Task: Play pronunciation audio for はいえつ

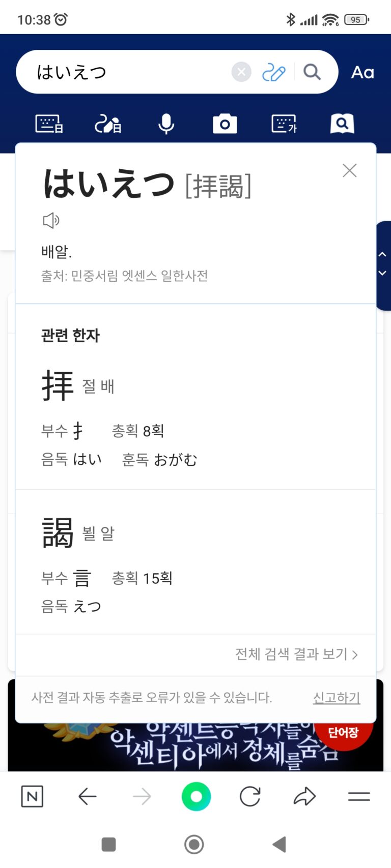Action: click(51, 221)
